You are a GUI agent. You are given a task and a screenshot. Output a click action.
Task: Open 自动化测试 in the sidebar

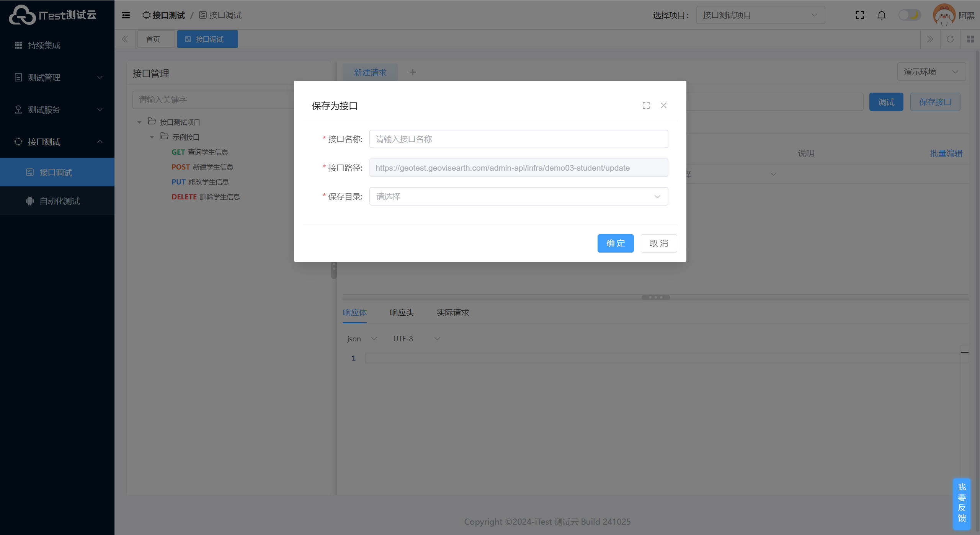[60, 201]
